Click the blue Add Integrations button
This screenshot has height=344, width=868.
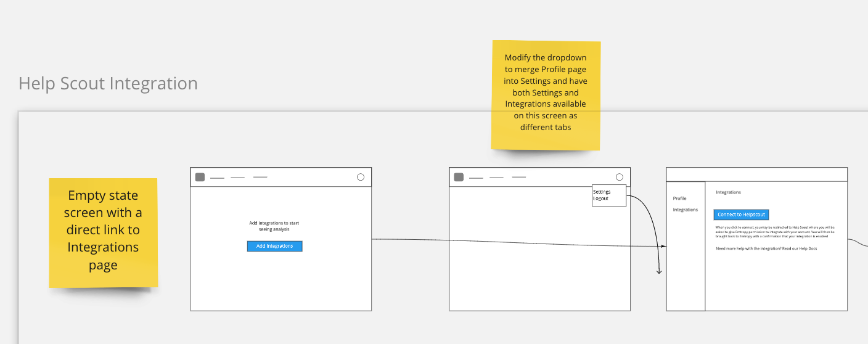click(x=274, y=246)
